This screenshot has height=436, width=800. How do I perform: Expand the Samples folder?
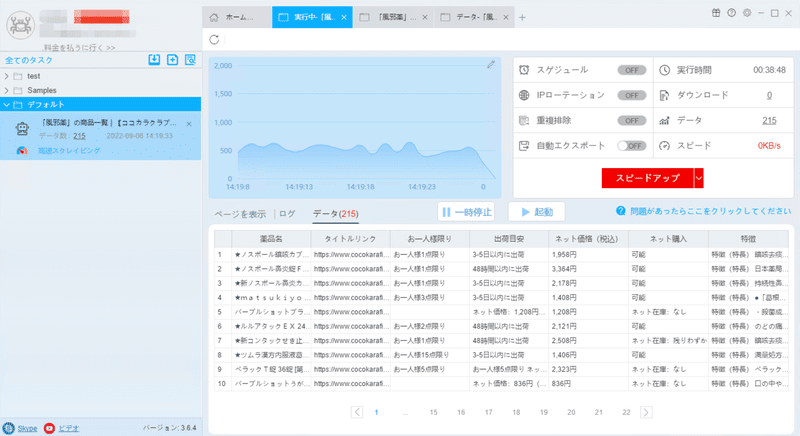7,90
